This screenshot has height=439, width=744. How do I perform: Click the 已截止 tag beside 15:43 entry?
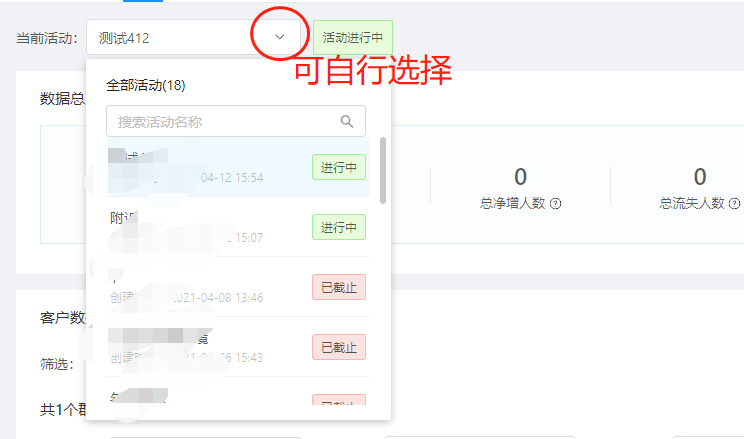pos(339,347)
